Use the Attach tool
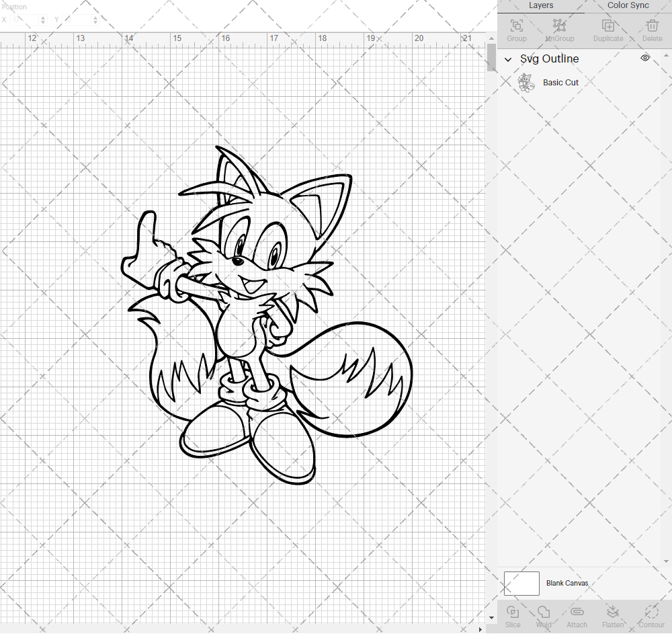This screenshot has width=672, height=634. 577,615
